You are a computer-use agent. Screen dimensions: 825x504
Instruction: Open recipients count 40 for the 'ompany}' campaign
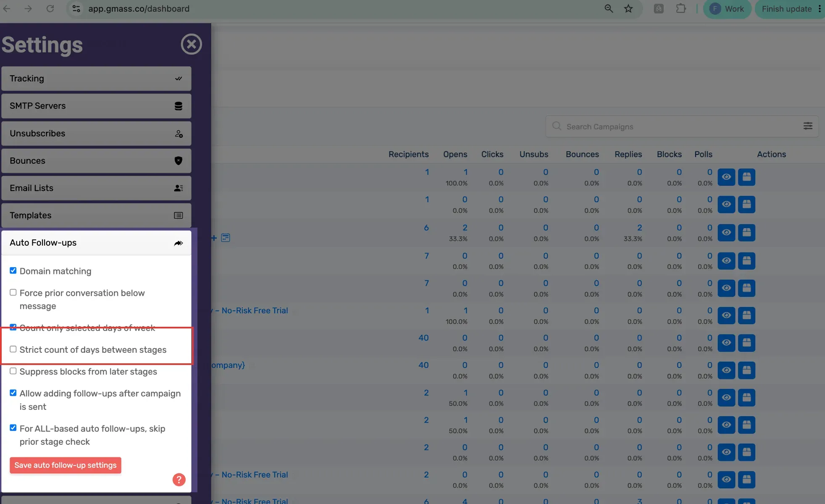click(423, 365)
